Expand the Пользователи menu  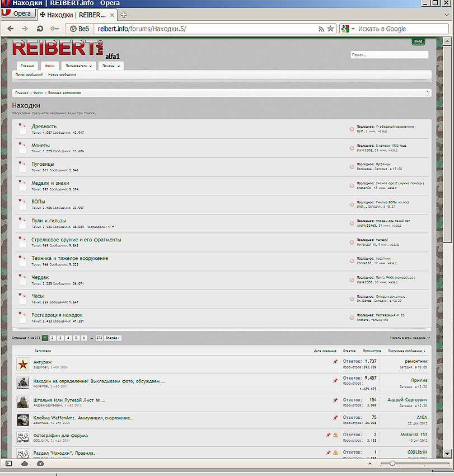78,66
